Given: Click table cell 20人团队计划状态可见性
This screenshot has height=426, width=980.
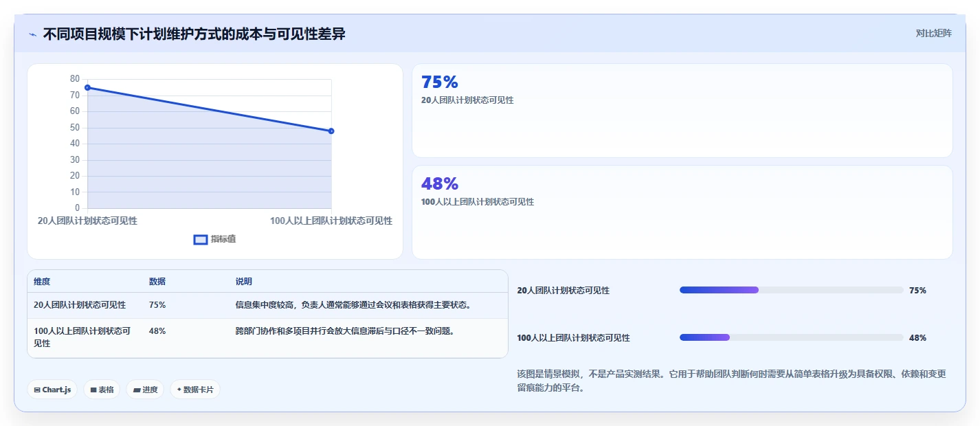Looking at the screenshot, I should pos(80,305).
